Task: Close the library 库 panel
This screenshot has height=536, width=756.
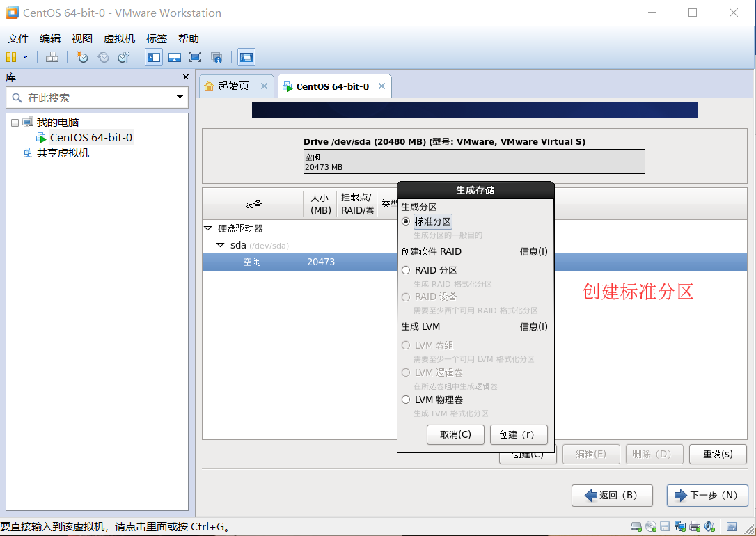Action: (186, 77)
